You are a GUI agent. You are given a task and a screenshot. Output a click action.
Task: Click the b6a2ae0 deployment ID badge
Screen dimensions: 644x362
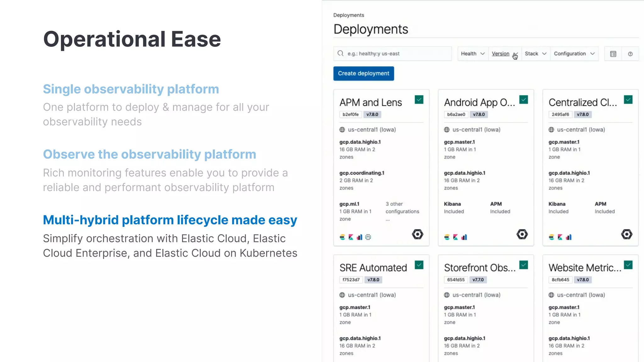coord(456,114)
